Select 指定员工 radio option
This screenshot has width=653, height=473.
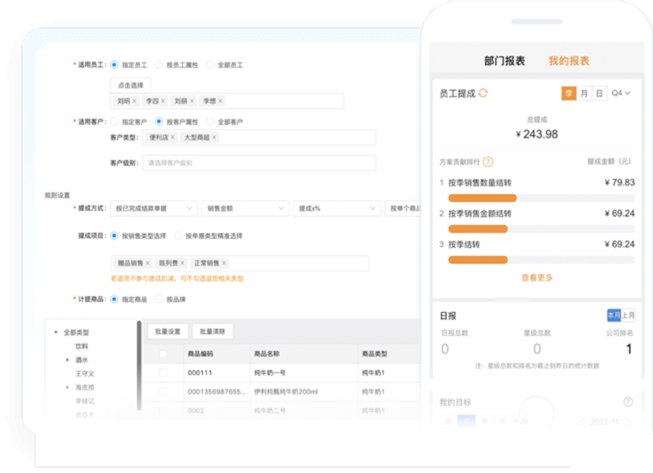tap(114, 65)
